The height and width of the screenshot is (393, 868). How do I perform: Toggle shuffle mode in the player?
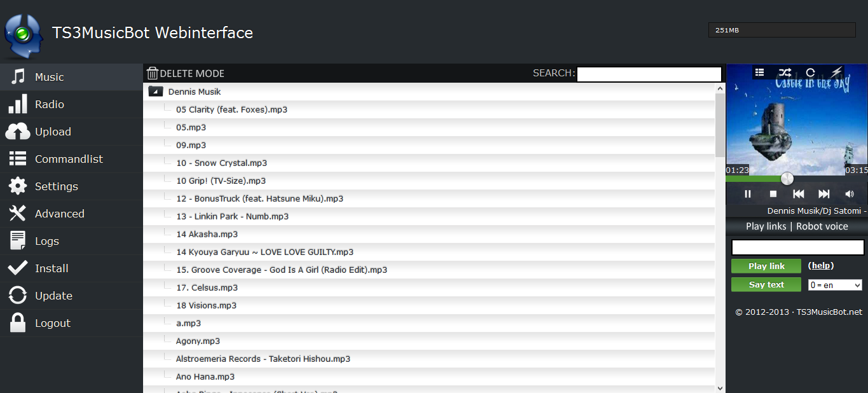(785, 72)
